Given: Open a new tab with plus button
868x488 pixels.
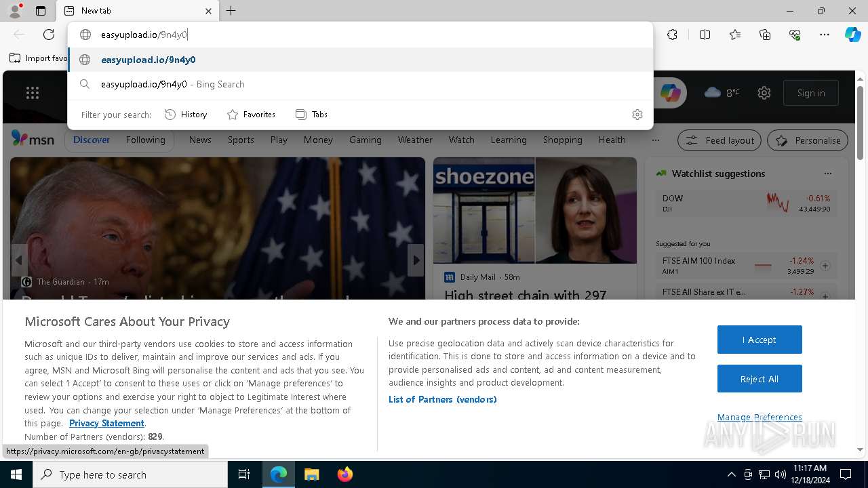Looking at the screenshot, I should [x=231, y=11].
